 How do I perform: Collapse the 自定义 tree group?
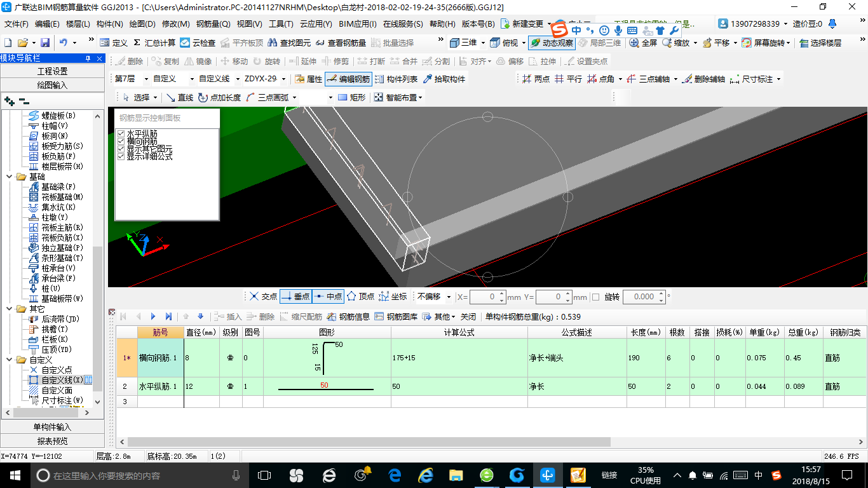(x=10, y=360)
